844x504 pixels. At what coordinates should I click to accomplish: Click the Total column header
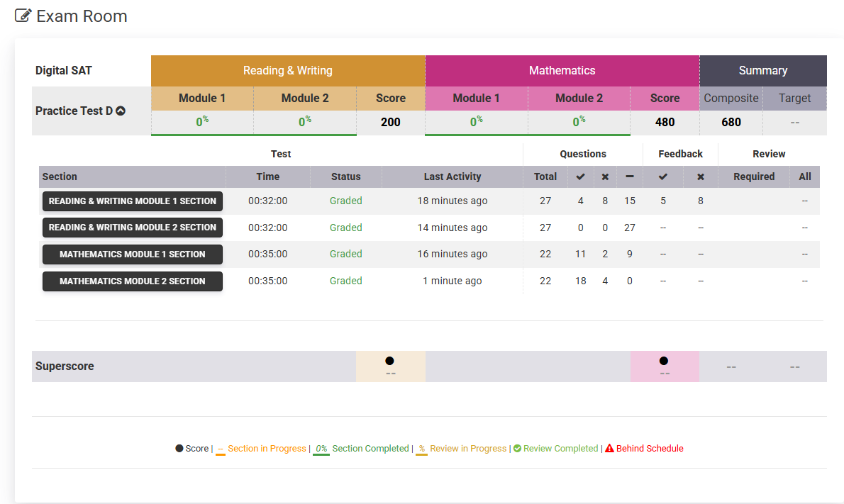click(545, 177)
